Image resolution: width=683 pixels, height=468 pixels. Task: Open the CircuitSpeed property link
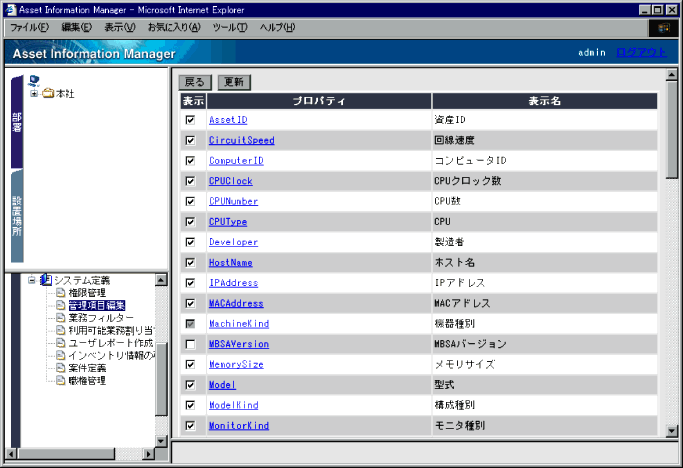pyautogui.click(x=242, y=140)
